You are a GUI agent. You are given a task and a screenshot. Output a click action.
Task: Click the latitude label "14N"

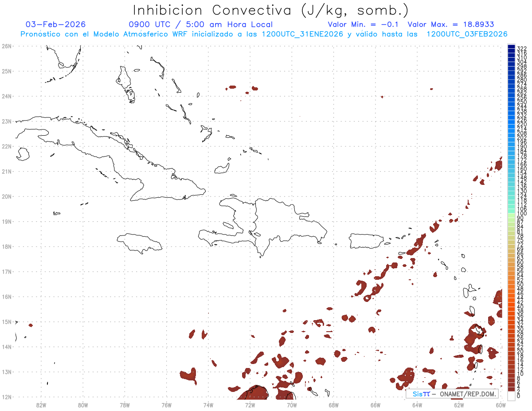tap(6, 347)
